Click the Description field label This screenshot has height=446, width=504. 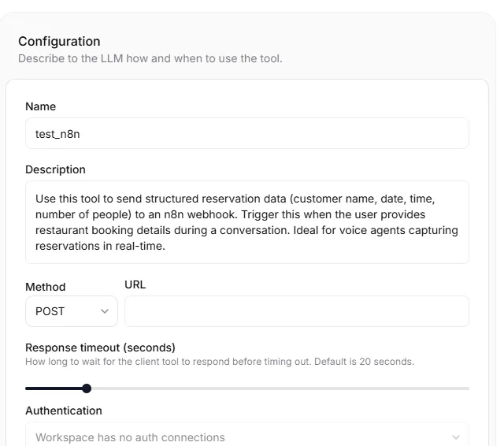[x=55, y=169]
